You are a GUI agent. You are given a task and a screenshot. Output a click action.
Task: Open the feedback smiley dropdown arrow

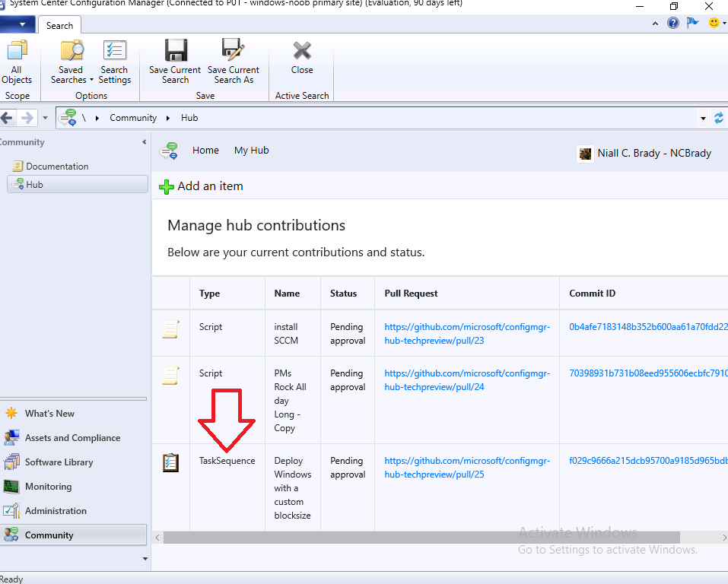click(x=724, y=24)
